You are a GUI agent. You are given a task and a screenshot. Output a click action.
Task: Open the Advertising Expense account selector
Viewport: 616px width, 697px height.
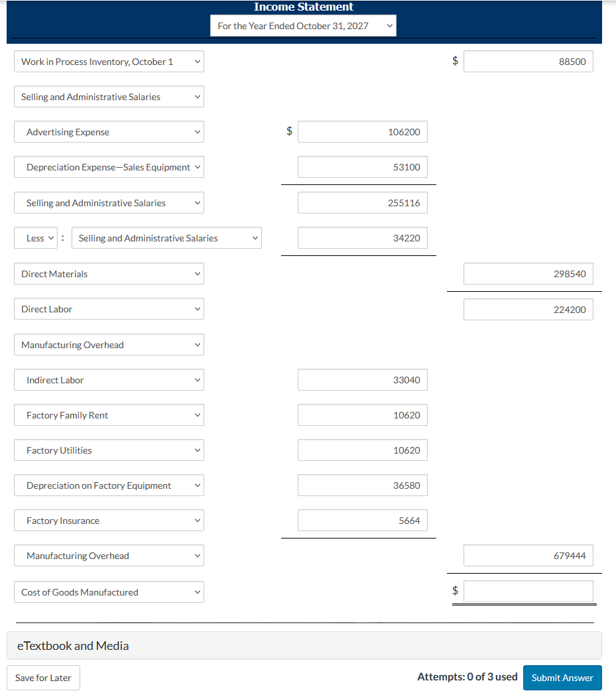pos(109,131)
